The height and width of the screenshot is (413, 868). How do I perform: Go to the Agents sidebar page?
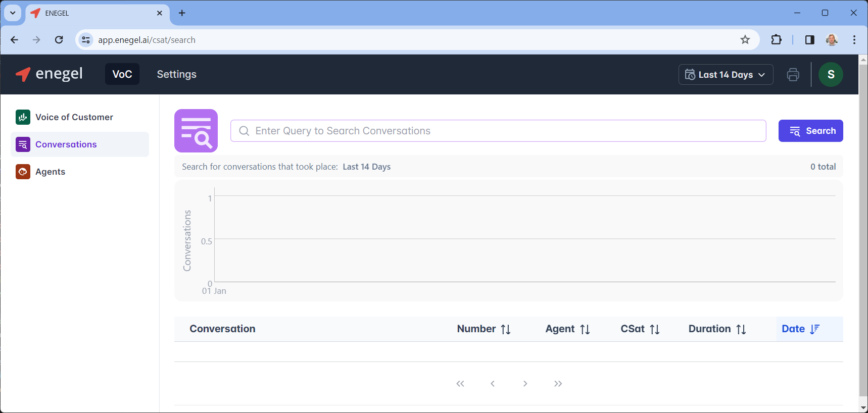[50, 172]
